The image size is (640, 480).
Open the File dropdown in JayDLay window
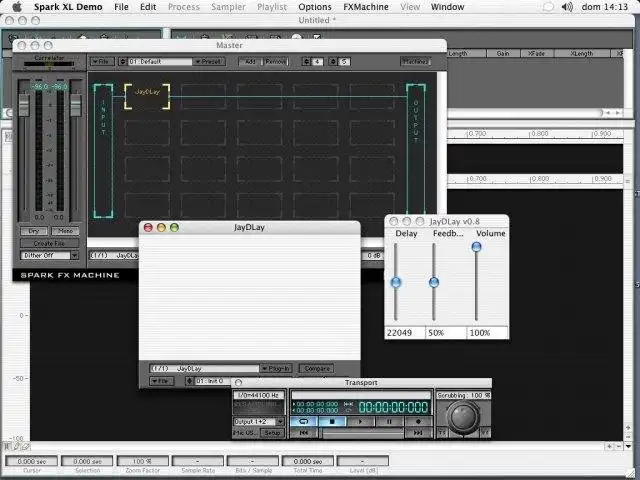pyautogui.click(x=162, y=381)
